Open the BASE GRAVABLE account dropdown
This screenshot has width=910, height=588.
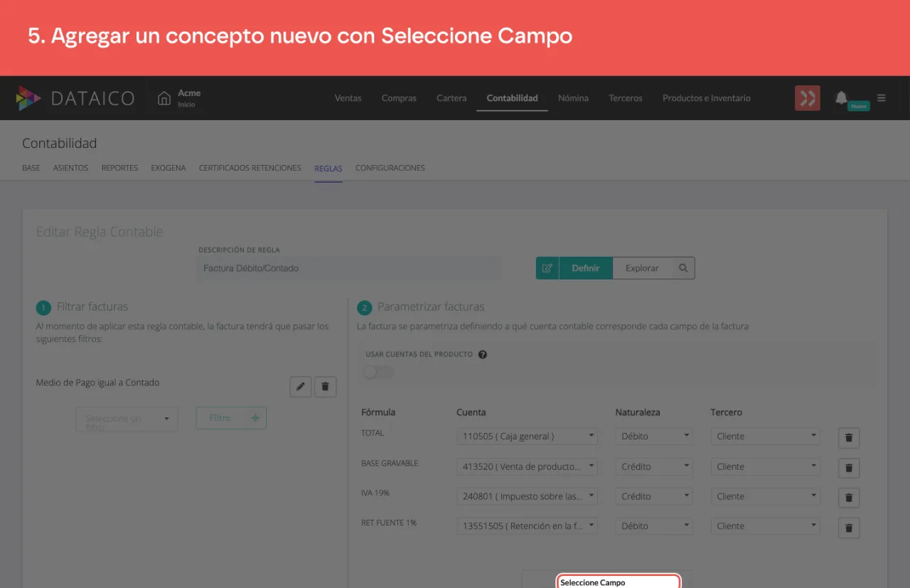pyautogui.click(x=527, y=466)
